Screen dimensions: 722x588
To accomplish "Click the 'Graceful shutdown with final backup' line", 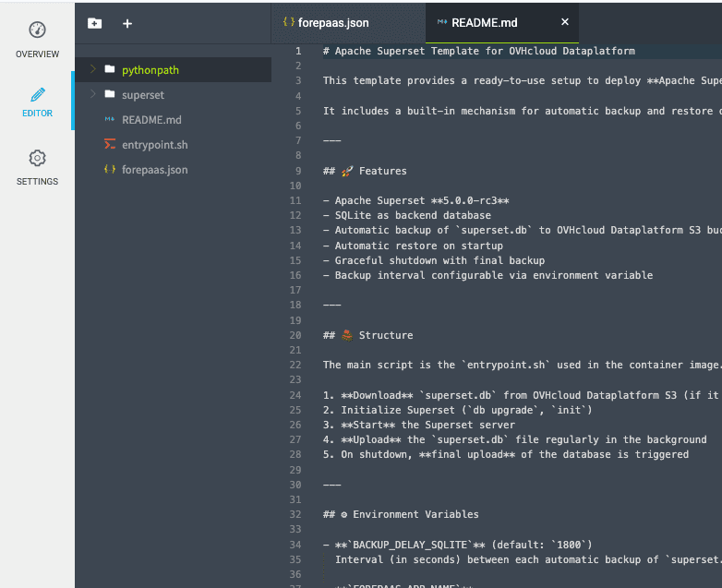I will [434, 260].
